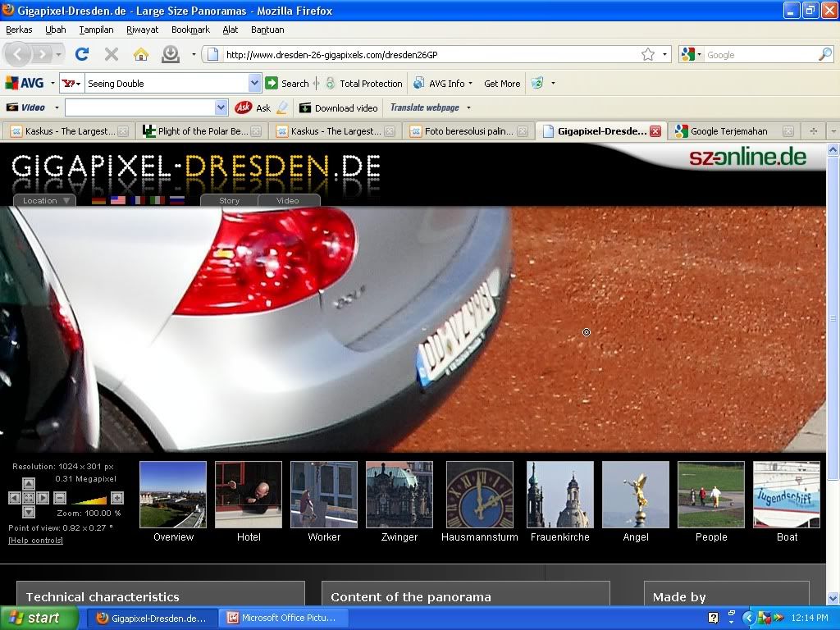
Task: Switch to the Foto beresolusi tab
Action: click(x=468, y=131)
